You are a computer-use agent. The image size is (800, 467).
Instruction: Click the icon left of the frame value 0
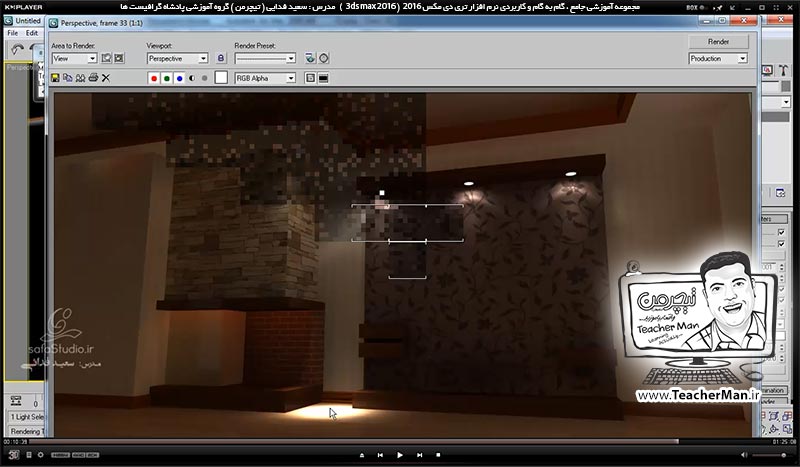[x=16, y=401]
